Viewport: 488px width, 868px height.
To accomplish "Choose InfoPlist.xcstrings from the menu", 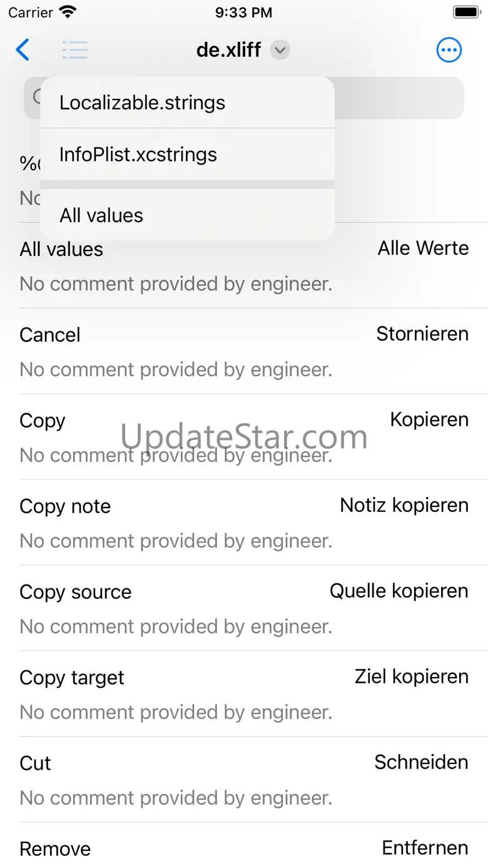I will coord(187,155).
